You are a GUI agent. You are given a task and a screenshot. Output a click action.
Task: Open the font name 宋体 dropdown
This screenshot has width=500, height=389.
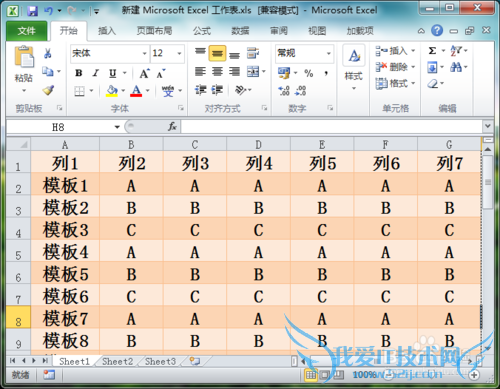144,53
